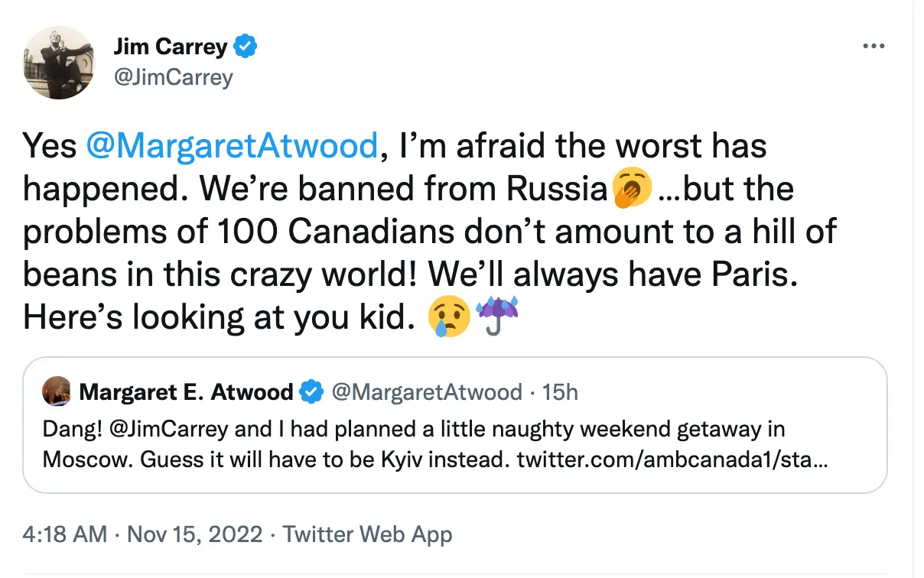924x578 pixels.
Task: Click Margaret E. Atwood's verified badge
Action: click(311, 391)
